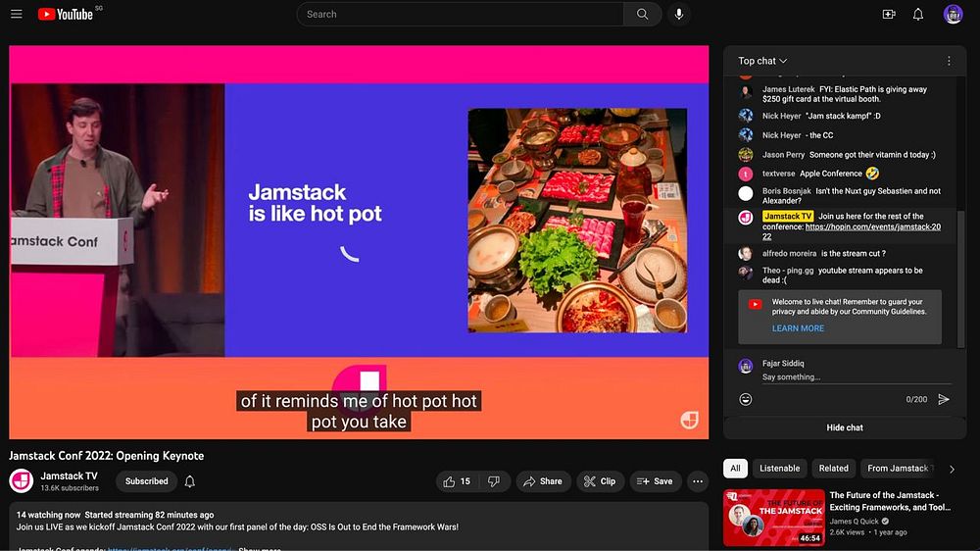Create a Clip of the video
Image resolution: width=980 pixels, height=551 pixels.
pos(600,481)
